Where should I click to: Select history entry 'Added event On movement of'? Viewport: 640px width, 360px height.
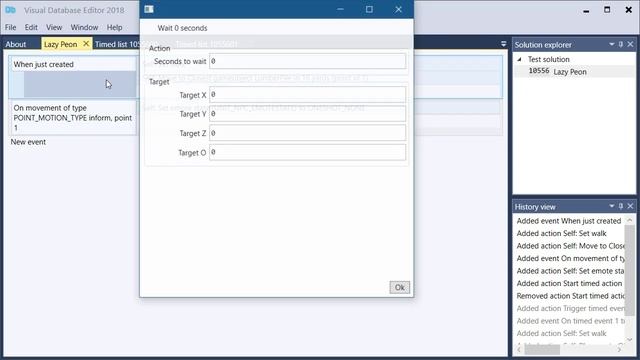(x=570, y=258)
